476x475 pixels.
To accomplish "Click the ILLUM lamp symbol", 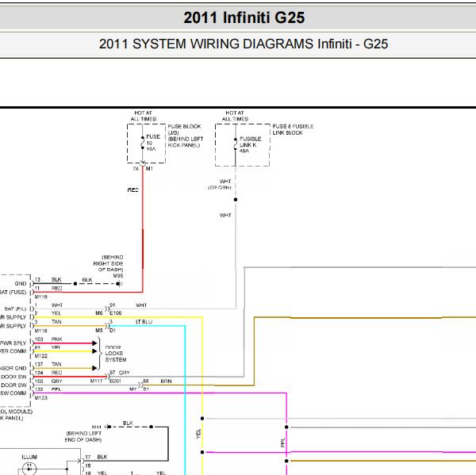I will tap(29, 468).
